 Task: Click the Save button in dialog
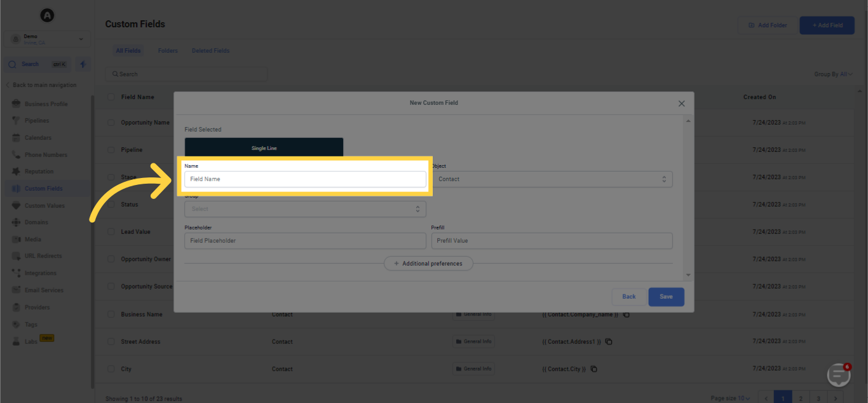tap(666, 297)
